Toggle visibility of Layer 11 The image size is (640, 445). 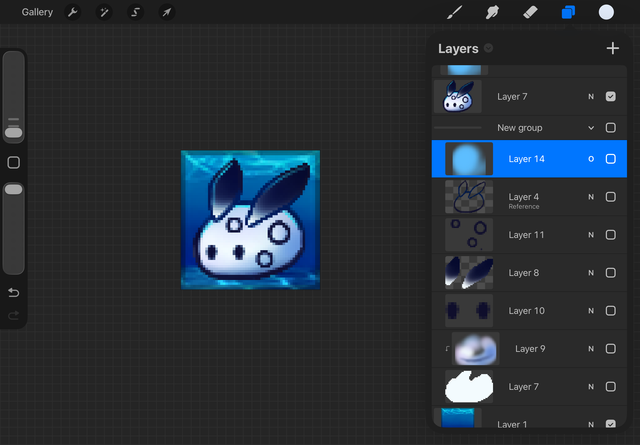coord(611,235)
